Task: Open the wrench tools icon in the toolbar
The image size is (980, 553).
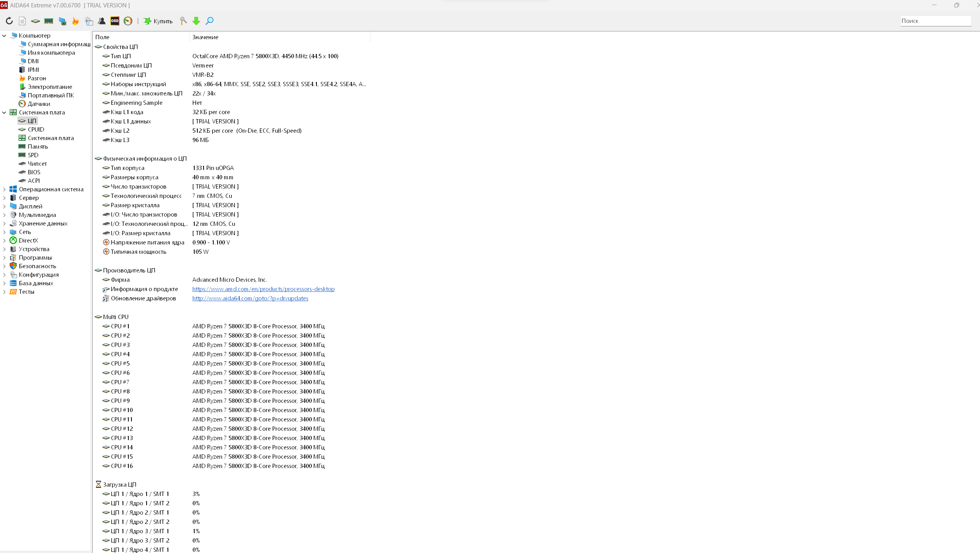Action: point(183,21)
